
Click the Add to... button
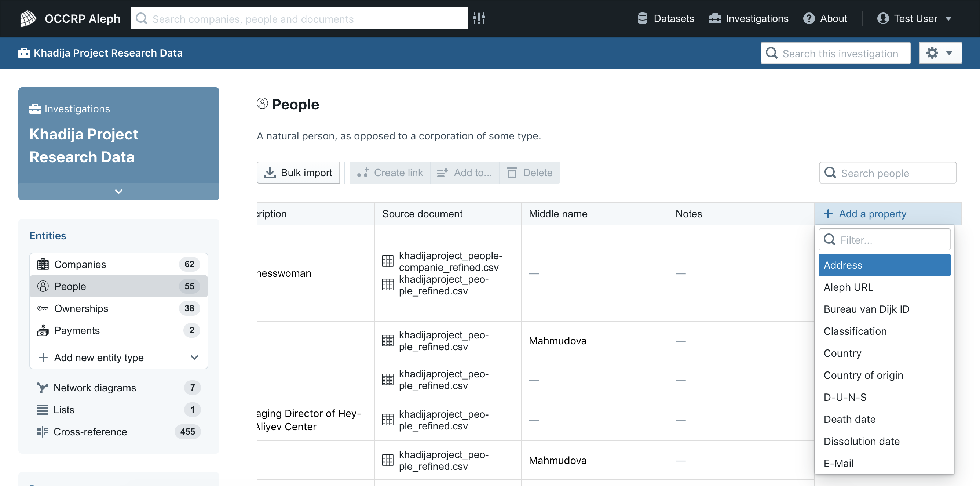pos(465,173)
